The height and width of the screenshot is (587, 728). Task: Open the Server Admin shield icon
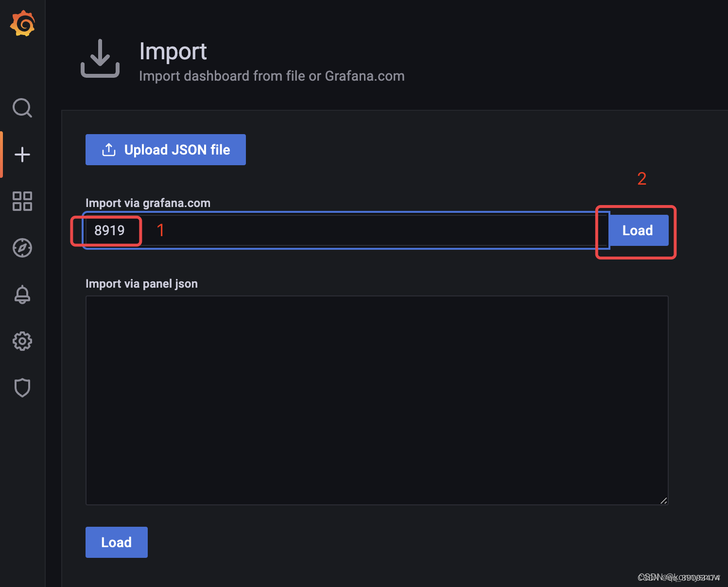pos(22,388)
